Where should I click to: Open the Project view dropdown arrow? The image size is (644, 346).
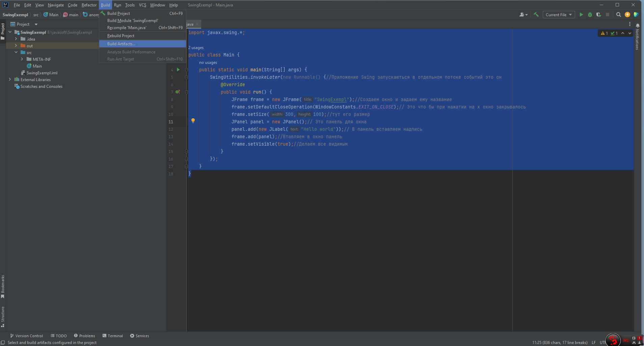[x=36, y=24]
